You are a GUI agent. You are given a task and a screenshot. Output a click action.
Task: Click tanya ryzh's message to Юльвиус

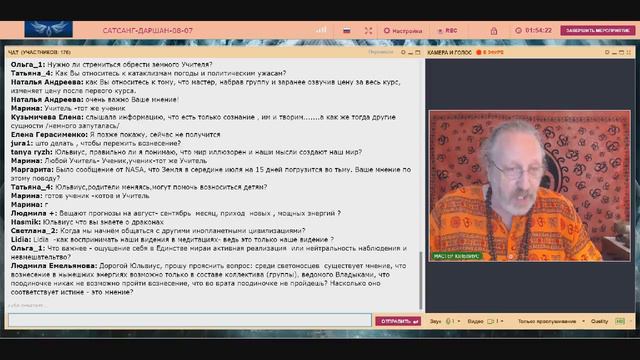[186, 152]
